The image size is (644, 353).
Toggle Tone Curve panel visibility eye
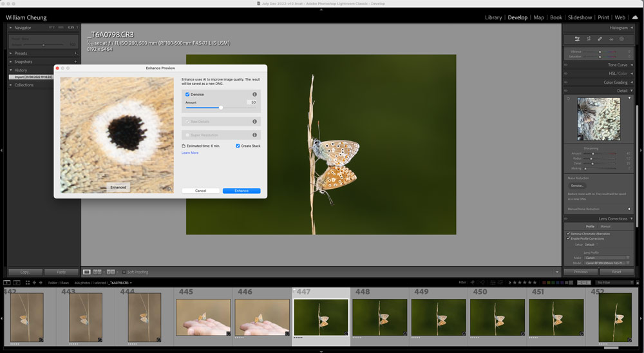click(566, 65)
